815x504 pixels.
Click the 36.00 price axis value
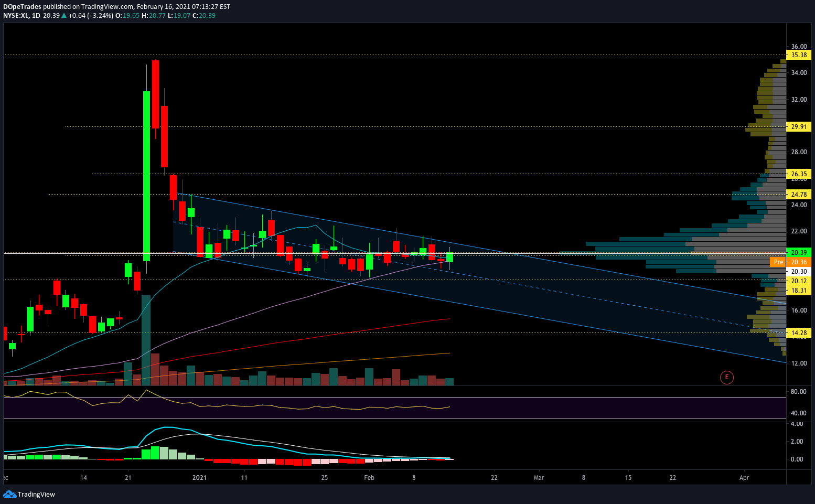pyautogui.click(x=799, y=47)
